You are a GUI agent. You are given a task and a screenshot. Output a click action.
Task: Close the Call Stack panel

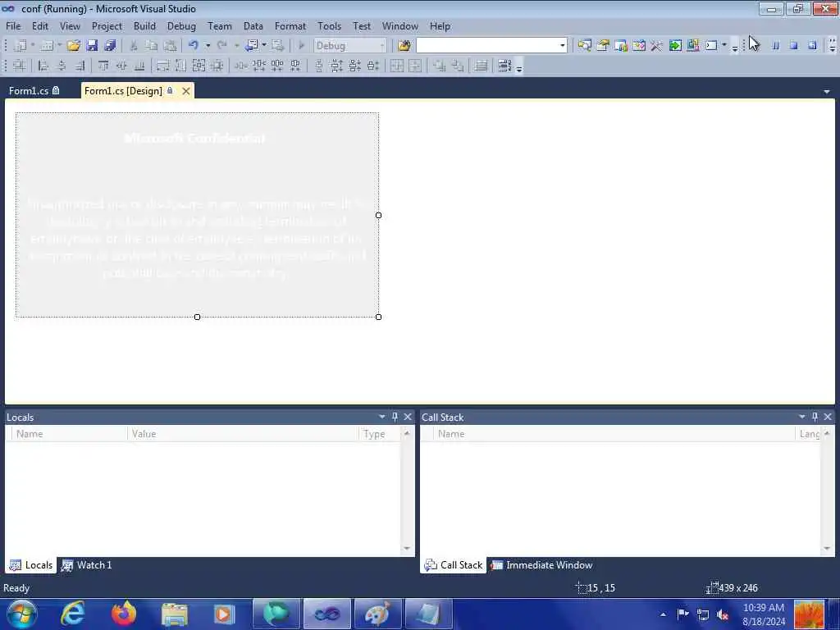[828, 417]
